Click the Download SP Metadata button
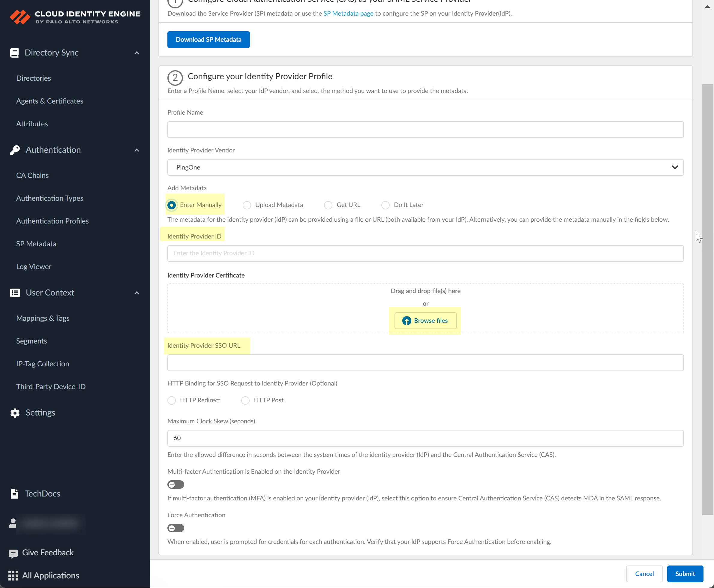Image resolution: width=714 pixels, height=588 pixels. (x=208, y=40)
